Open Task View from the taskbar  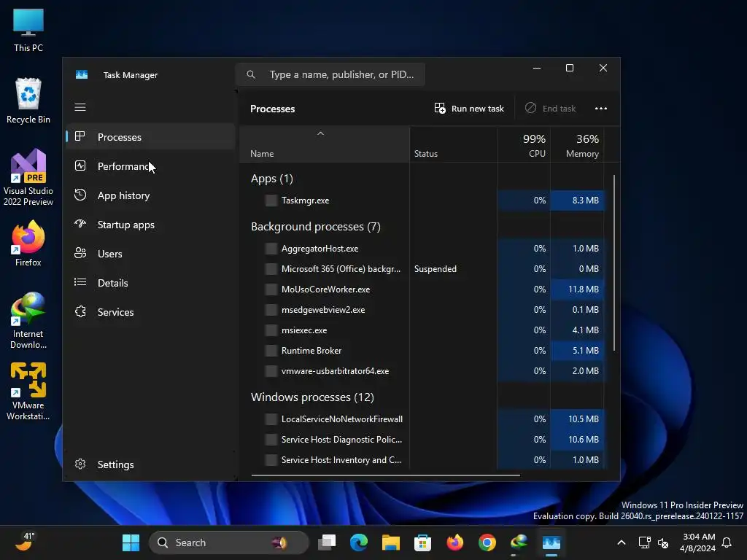pos(327,542)
